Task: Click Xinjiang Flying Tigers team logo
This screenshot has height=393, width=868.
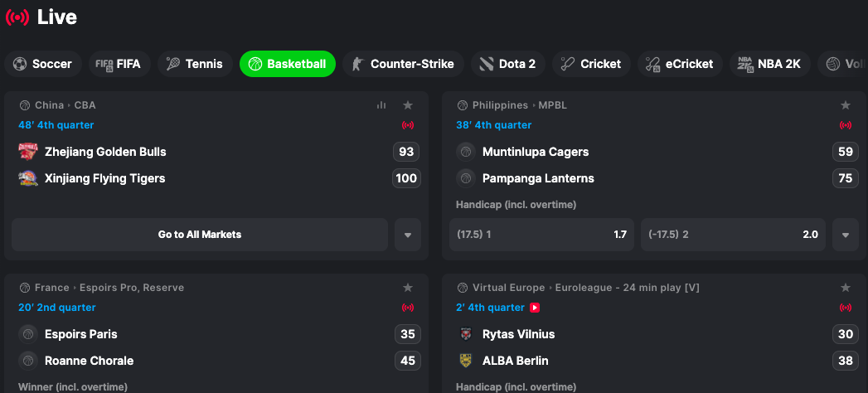Action: [x=28, y=178]
